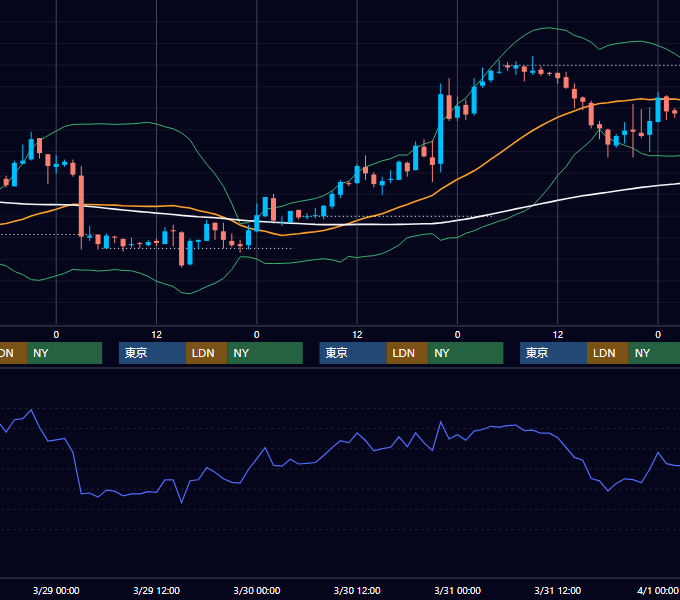Select the NY block following 3/29 LDN
Screen dimensions: 680x600
pos(265,353)
